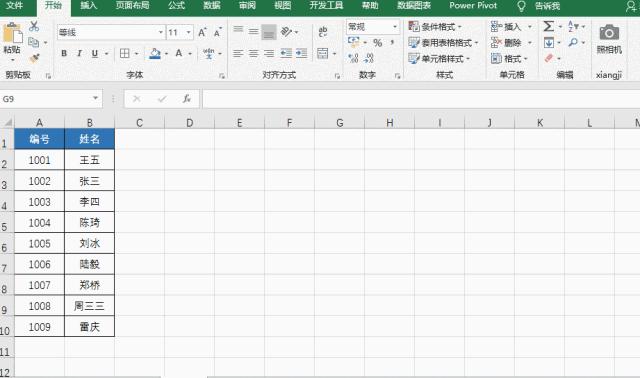Align text left

coord(238,53)
